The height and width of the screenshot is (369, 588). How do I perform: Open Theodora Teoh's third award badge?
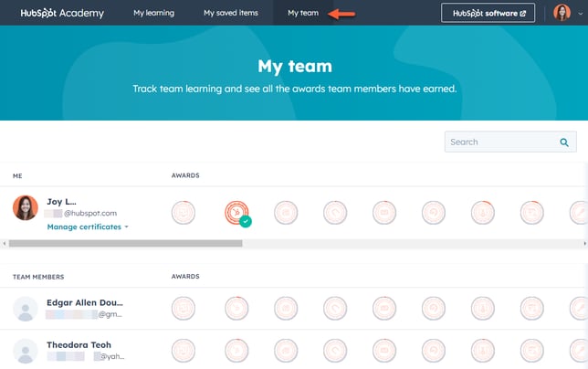coord(286,351)
